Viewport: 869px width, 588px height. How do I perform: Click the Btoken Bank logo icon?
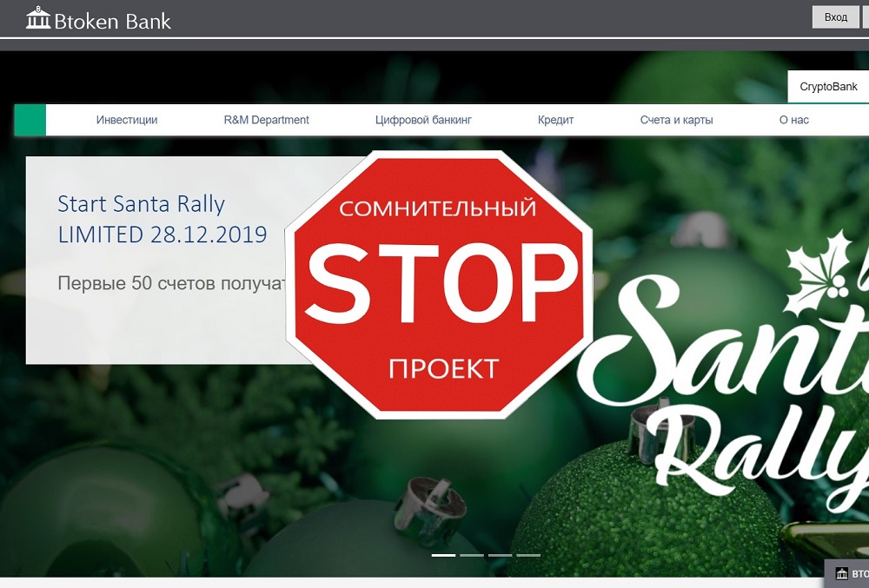click(37, 18)
